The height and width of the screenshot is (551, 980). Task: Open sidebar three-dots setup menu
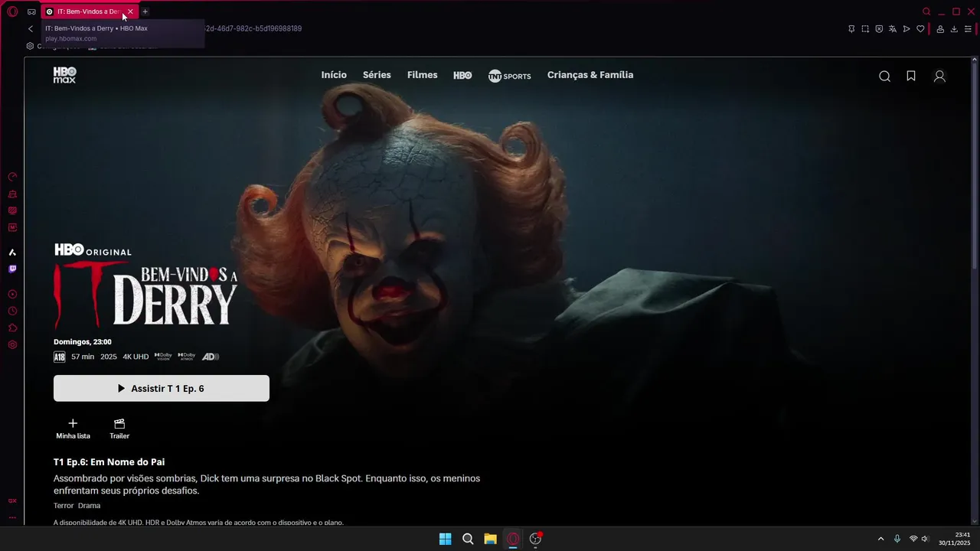tap(12, 517)
